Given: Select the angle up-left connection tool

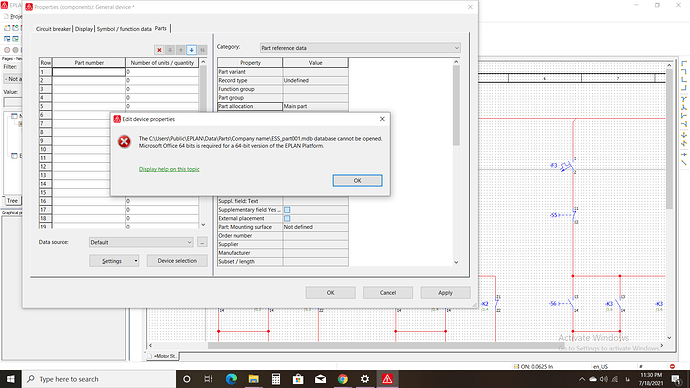Looking at the screenshot, I should tap(684, 88).
